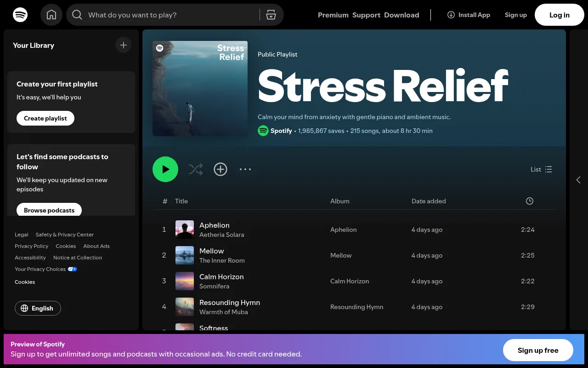Toggle shuffle for the playlist

pyautogui.click(x=196, y=169)
